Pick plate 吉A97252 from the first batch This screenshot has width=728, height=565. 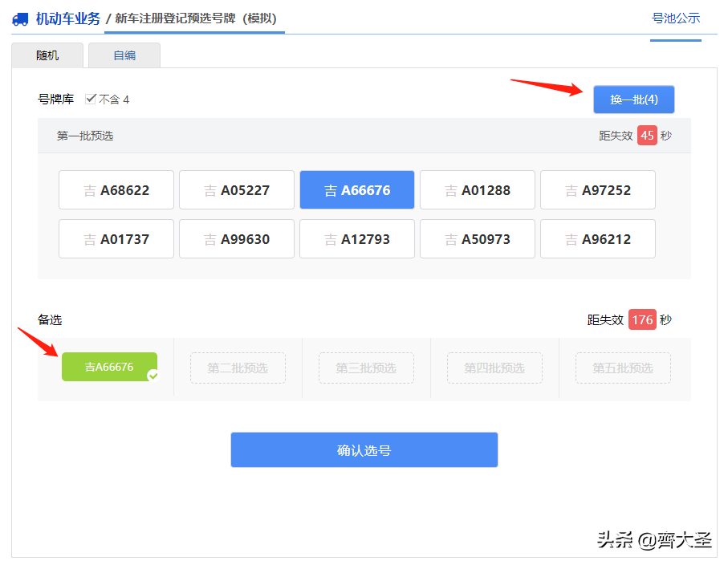click(597, 189)
